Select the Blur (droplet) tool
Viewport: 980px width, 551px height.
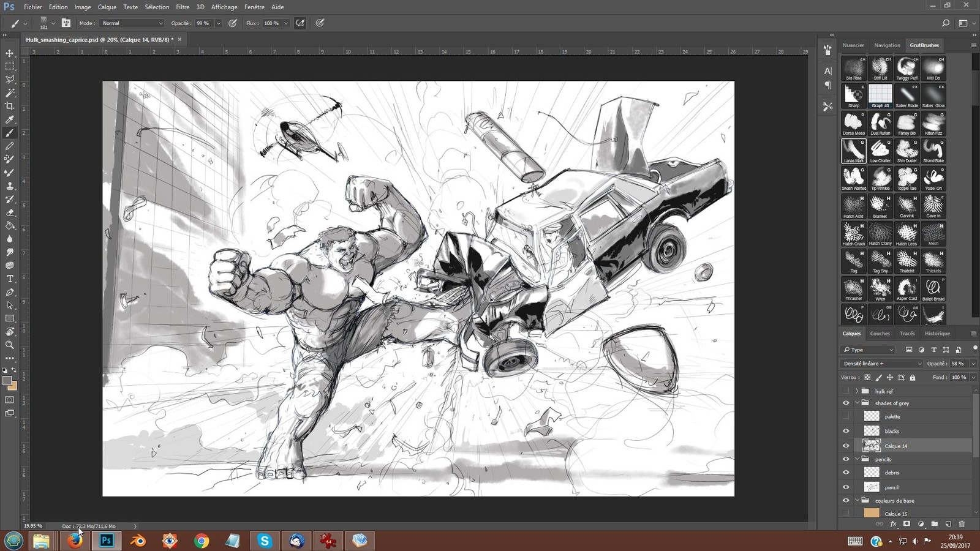click(10, 239)
